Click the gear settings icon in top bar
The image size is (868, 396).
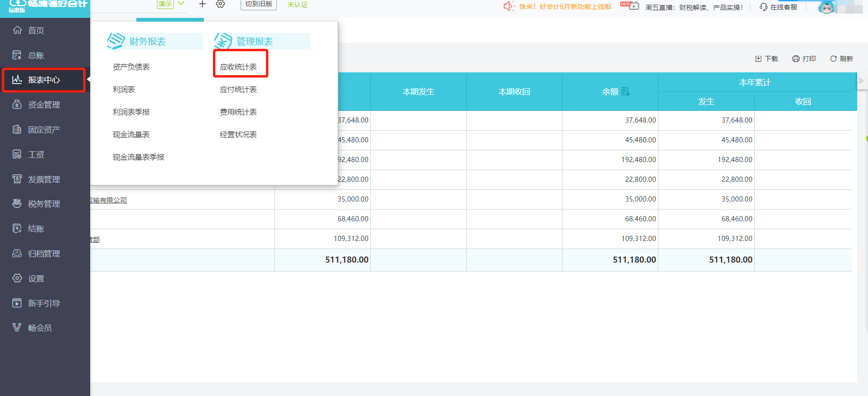(x=220, y=4)
